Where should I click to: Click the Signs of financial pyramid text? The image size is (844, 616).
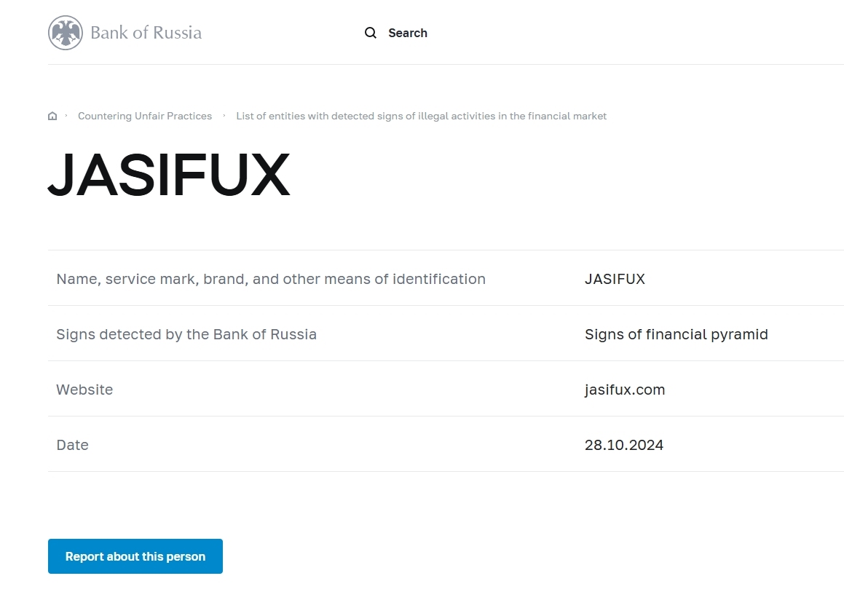point(676,335)
